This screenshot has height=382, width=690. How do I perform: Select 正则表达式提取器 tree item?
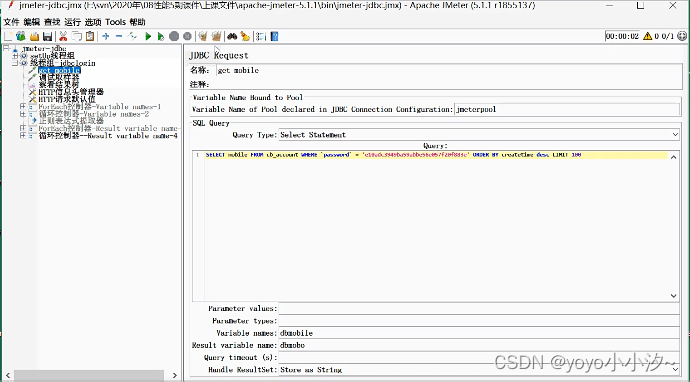pyautogui.click(x=71, y=121)
